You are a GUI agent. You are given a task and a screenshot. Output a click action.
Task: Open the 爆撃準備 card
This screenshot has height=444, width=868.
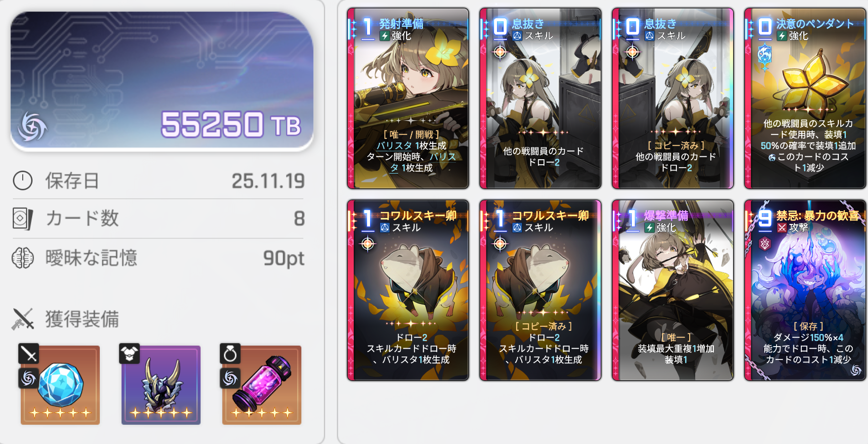(x=673, y=290)
